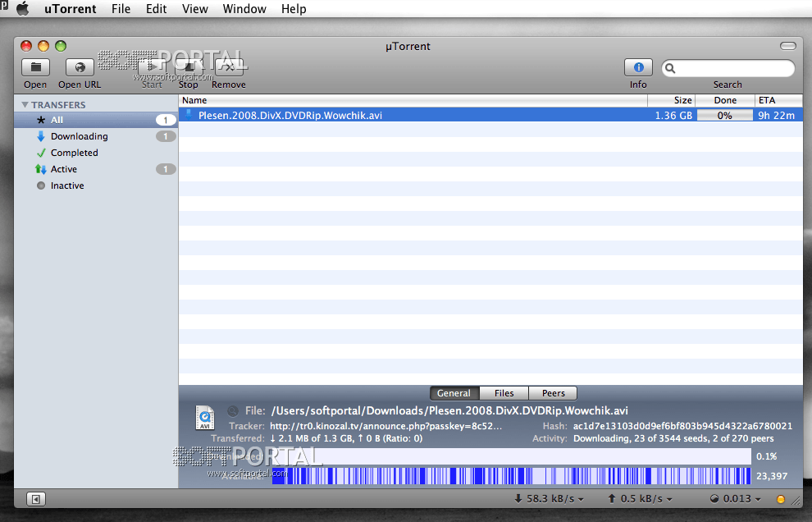Open the Info panel icon
The image size is (812, 522).
click(638, 67)
